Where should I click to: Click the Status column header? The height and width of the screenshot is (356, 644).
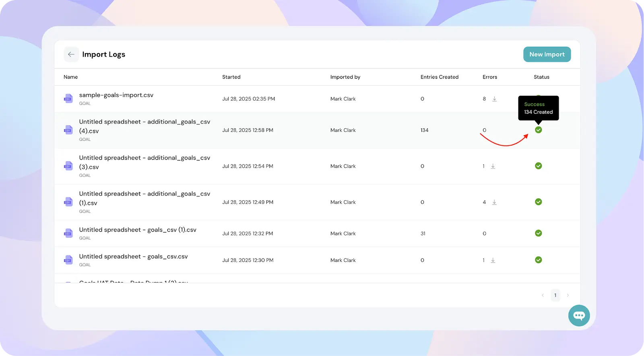[x=541, y=77]
